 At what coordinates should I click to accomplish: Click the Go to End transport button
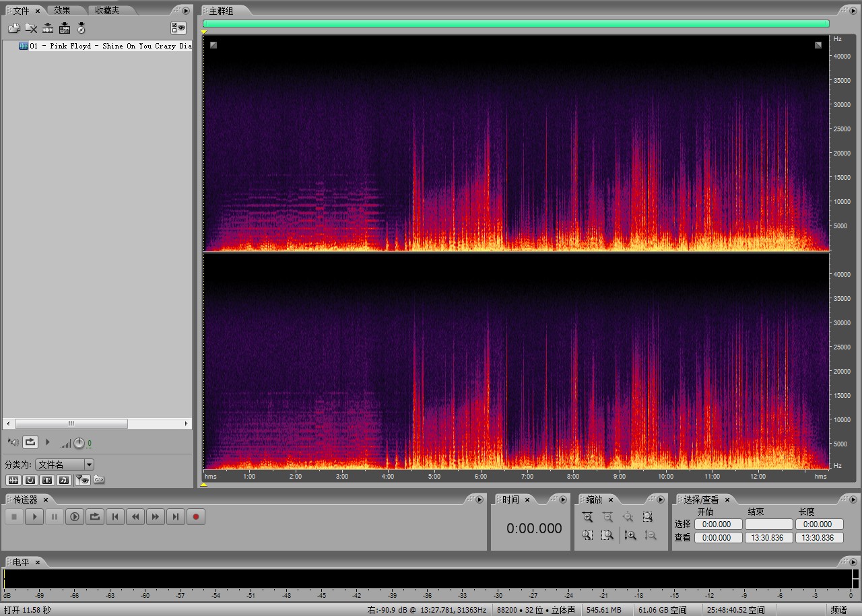[176, 517]
